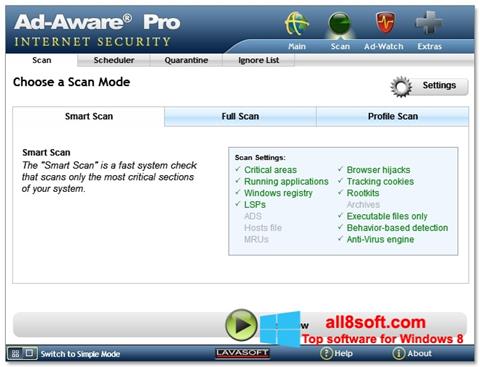Click the Scan Settings: heading

pos(260,157)
